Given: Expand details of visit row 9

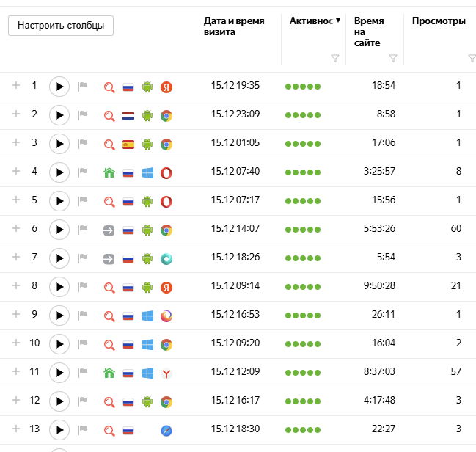Looking at the screenshot, I should 16,315.
